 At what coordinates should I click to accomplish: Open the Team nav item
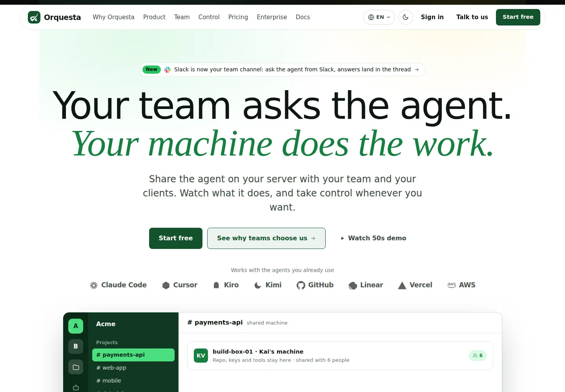pyautogui.click(x=182, y=17)
